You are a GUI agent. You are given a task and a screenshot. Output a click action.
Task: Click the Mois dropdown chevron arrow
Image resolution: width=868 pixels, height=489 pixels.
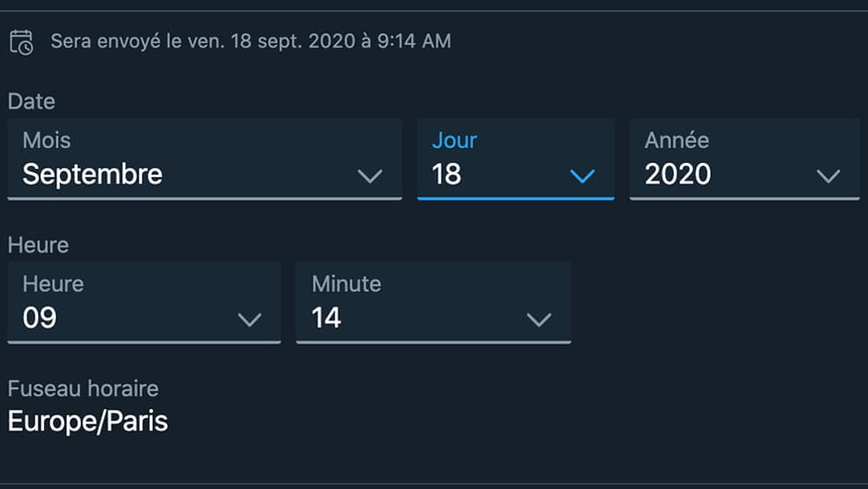pyautogui.click(x=370, y=176)
